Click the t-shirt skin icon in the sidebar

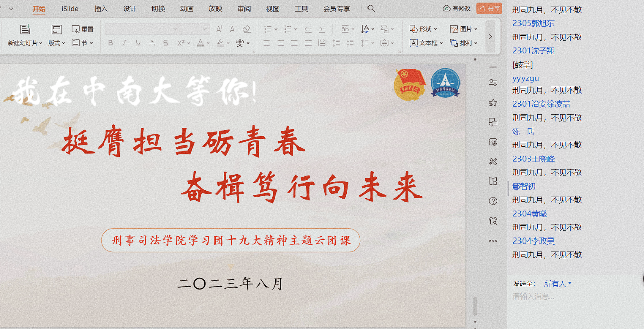[493, 221]
